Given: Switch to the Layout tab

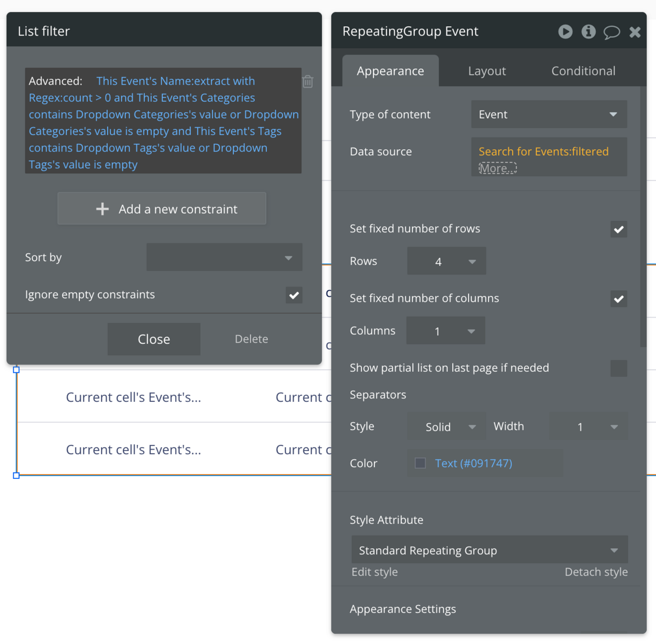Looking at the screenshot, I should (487, 71).
